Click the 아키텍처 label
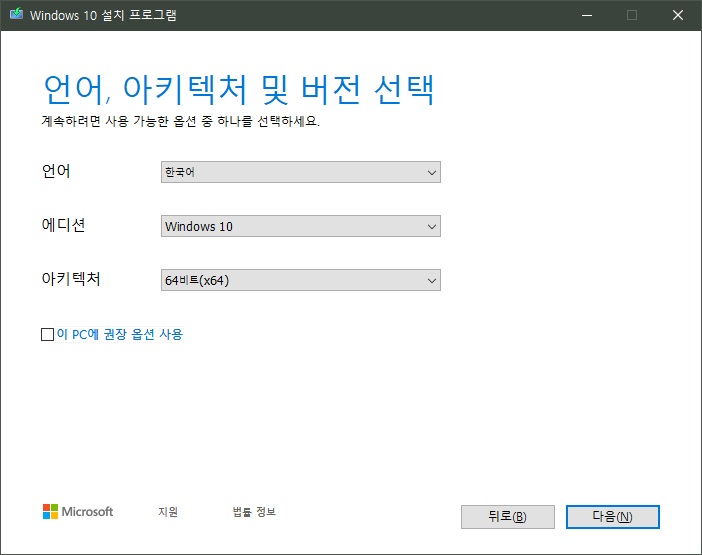Image resolution: width=702 pixels, height=555 pixels. click(71, 279)
